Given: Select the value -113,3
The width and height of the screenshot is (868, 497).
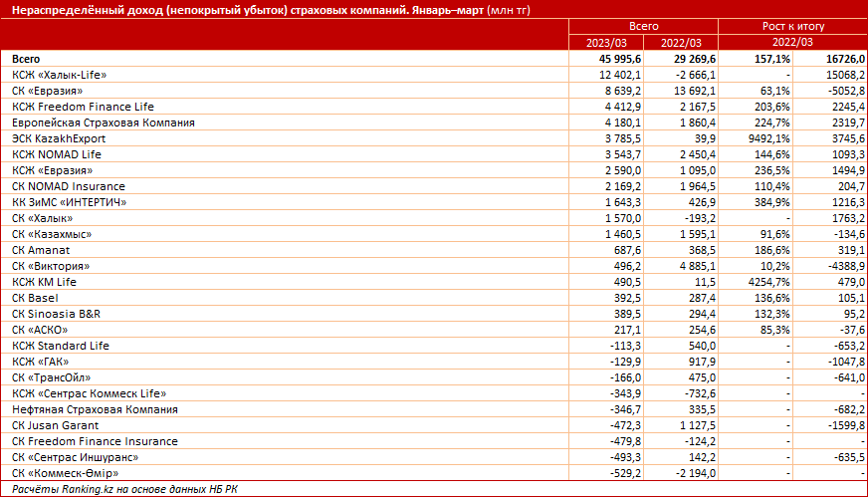Looking at the screenshot, I should point(625,347).
